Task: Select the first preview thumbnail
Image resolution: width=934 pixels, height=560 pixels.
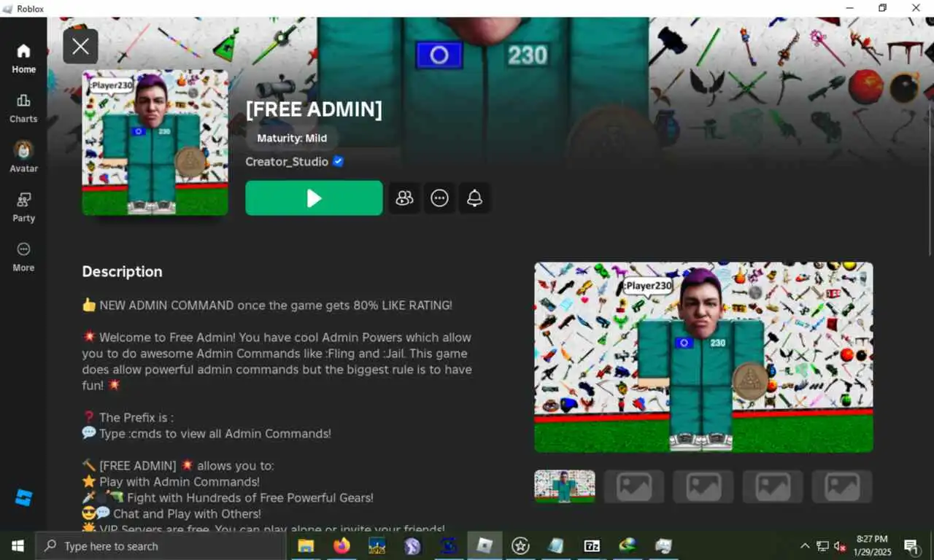Action: (x=565, y=486)
